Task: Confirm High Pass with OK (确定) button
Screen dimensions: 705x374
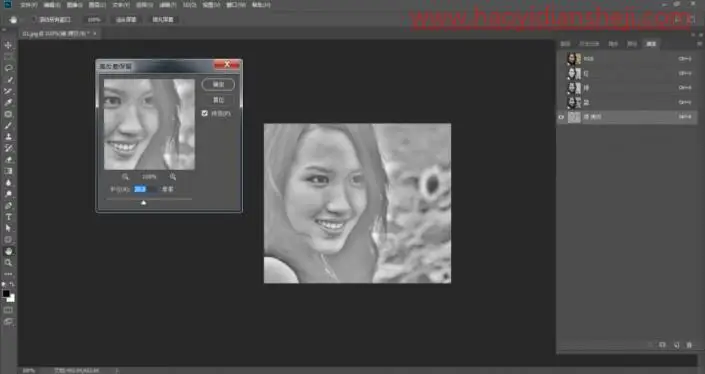Action: click(x=218, y=85)
